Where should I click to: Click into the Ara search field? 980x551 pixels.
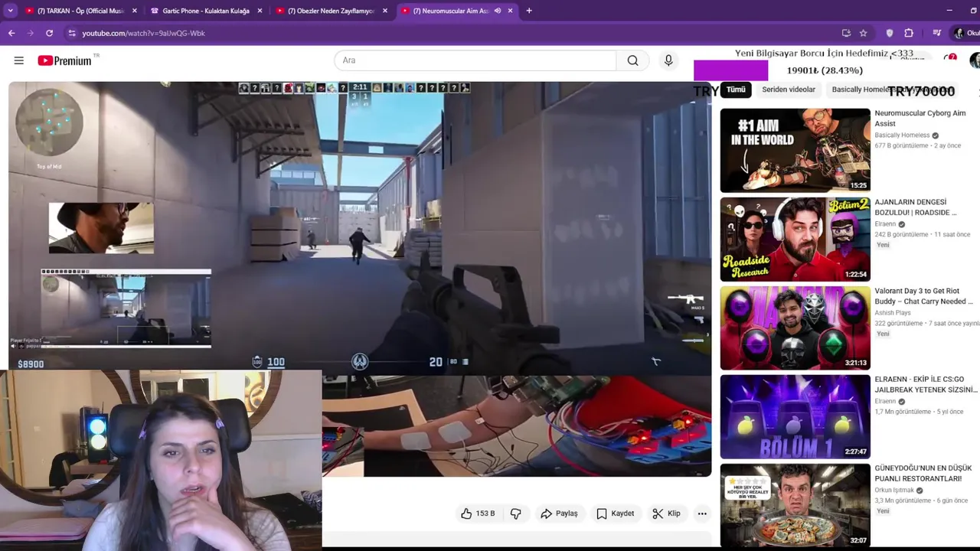(475, 60)
